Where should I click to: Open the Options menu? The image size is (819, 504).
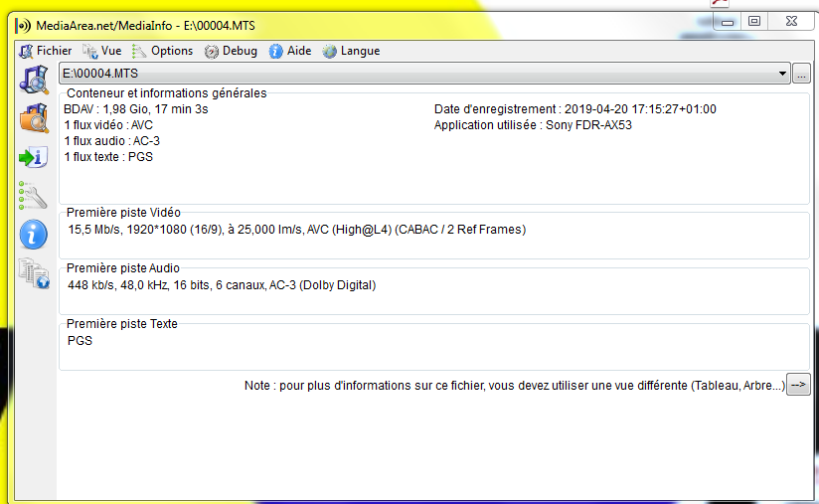click(162, 51)
